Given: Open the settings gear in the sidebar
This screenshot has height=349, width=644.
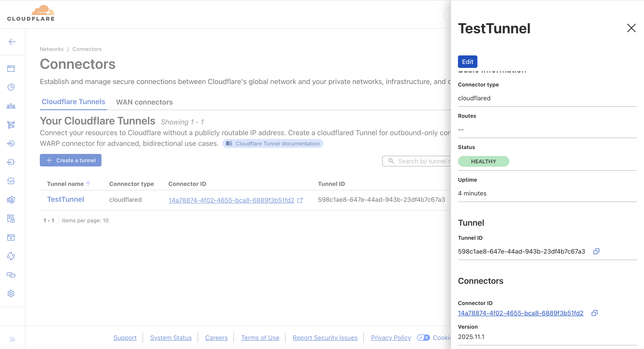Looking at the screenshot, I should (11, 294).
